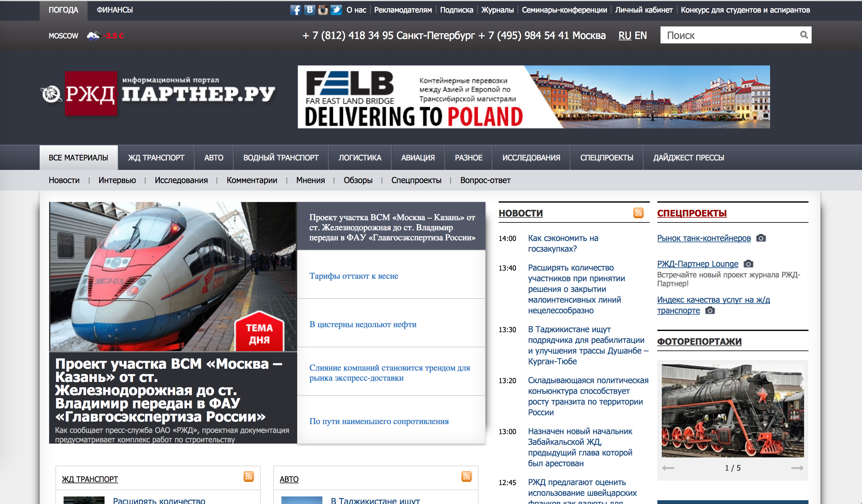Viewport: 862px width, 504px height.
Task: Click the Far East Land Bridge banner
Action: (534, 97)
